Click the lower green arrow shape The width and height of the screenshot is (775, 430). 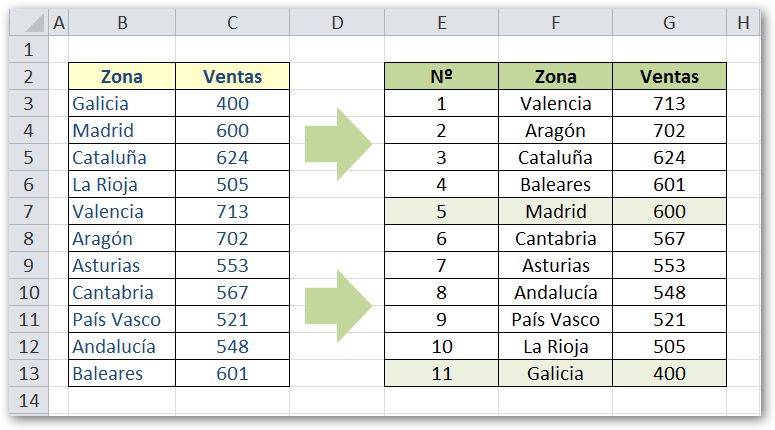pyautogui.click(x=337, y=306)
